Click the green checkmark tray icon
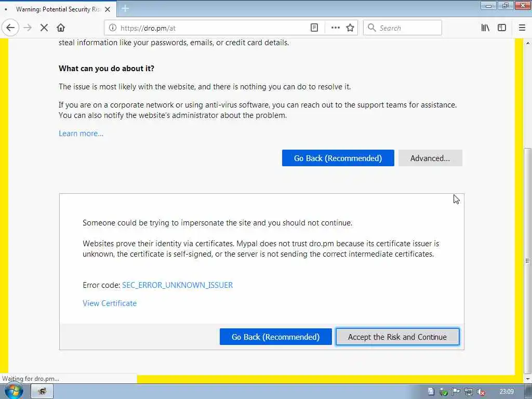Viewport: 532px width, 399px height. (444, 392)
